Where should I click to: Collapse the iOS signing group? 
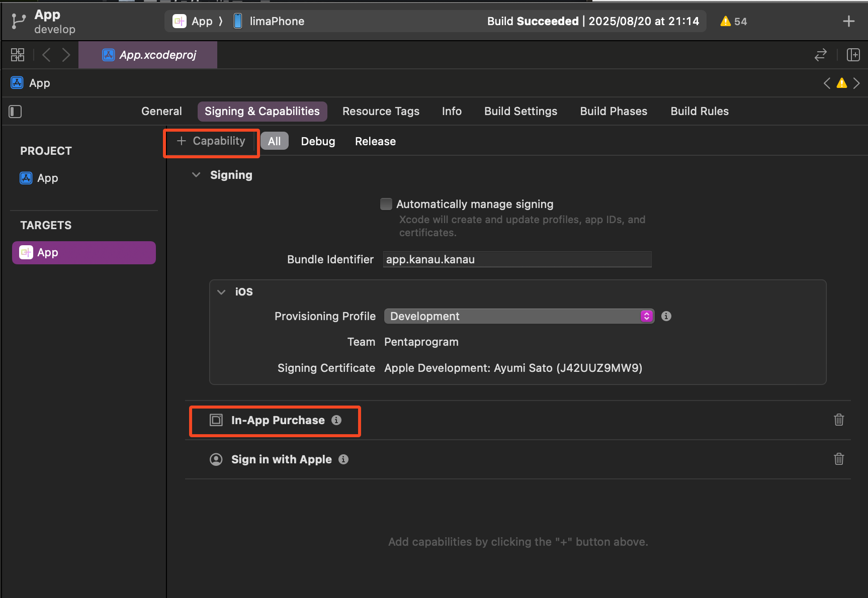click(x=221, y=292)
